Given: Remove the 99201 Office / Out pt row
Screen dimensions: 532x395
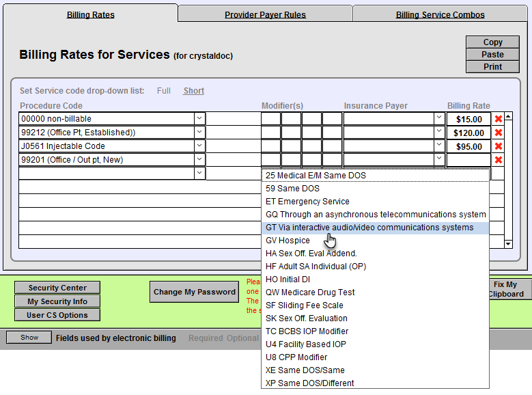Looking at the screenshot, I should pos(499,160).
